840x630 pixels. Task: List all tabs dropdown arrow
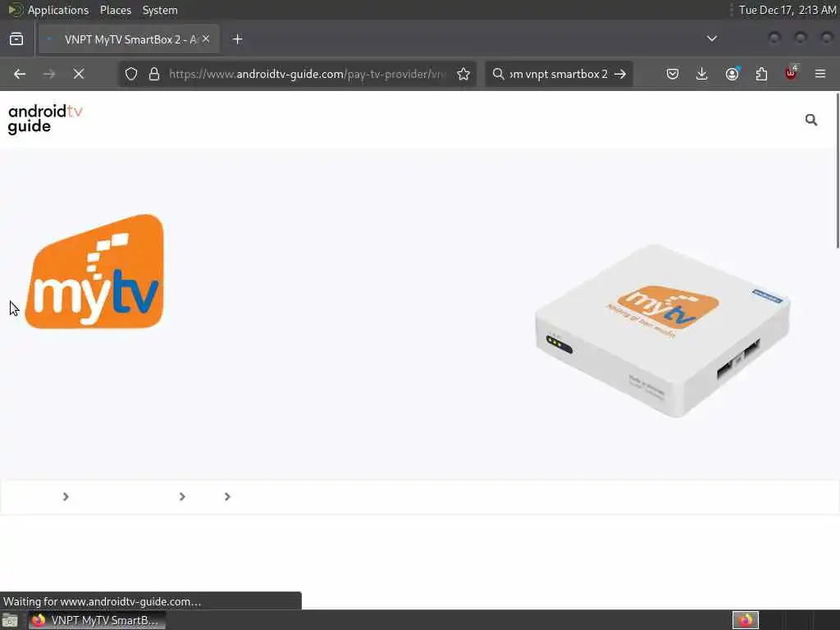711,39
